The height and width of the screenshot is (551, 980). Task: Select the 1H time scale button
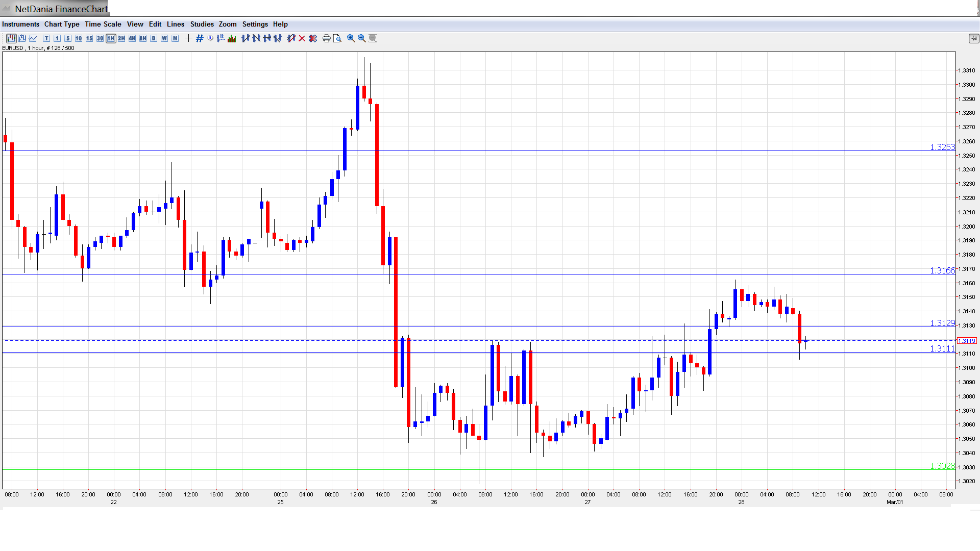111,38
